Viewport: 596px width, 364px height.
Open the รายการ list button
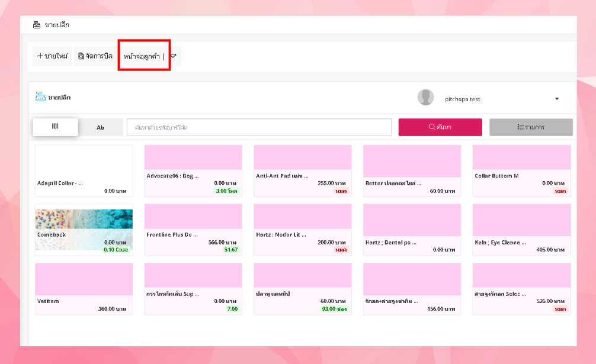click(x=531, y=127)
